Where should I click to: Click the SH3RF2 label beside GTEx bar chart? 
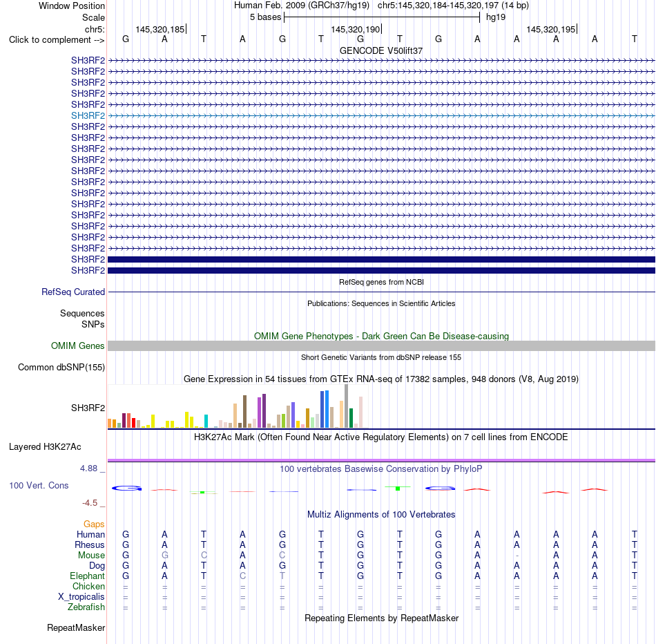(x=88, y=408)
